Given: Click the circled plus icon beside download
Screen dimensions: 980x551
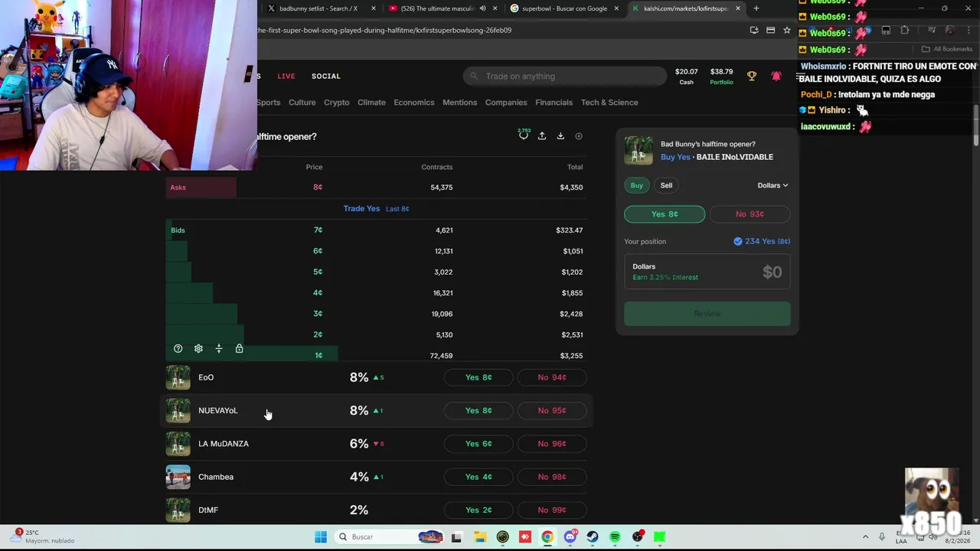Looking at the screenshot, I should coord(579,136).
